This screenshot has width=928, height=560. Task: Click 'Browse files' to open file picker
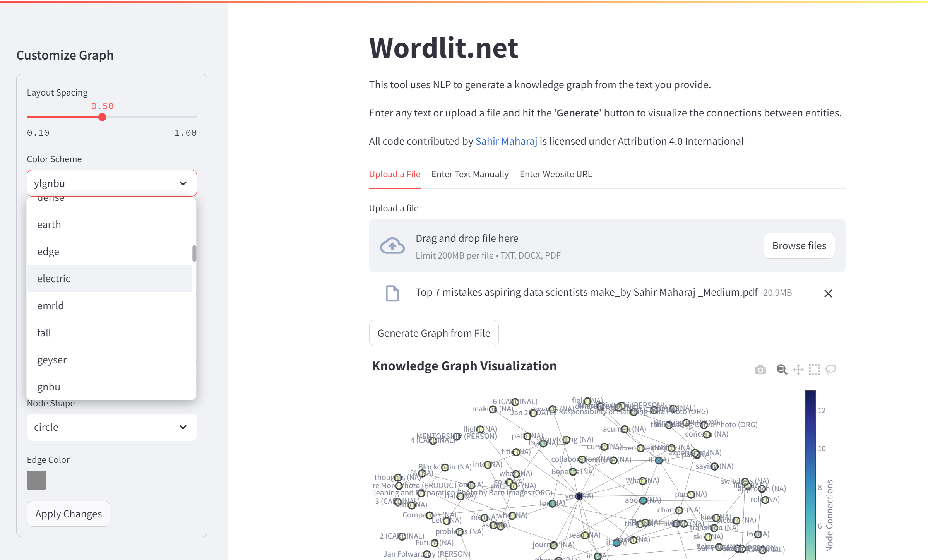pos(799,245)
